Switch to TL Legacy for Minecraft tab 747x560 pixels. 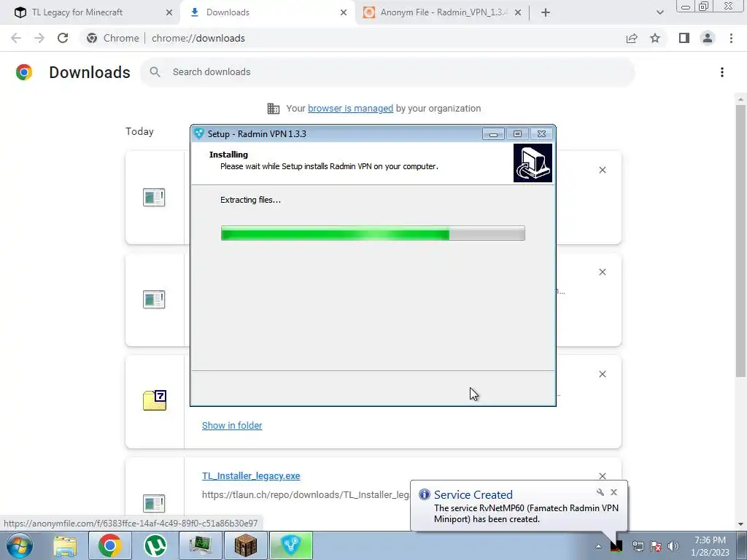pyautogui.click(x=77, y=12)
